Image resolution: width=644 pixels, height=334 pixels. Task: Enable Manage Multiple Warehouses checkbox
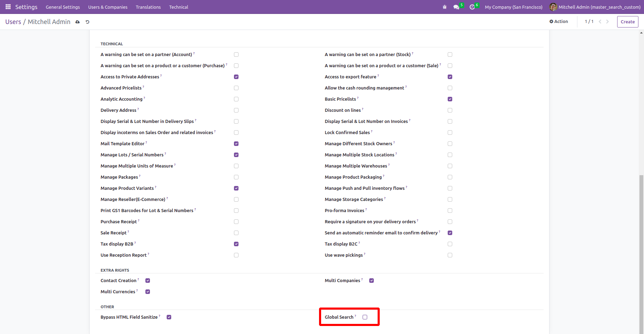click(x=450, y=166)
